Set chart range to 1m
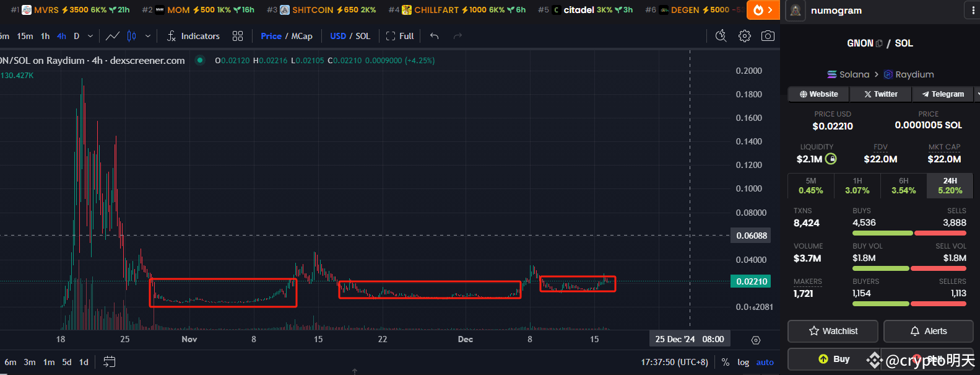Viewport: 980px width, 375px height. tap(49, 362)
